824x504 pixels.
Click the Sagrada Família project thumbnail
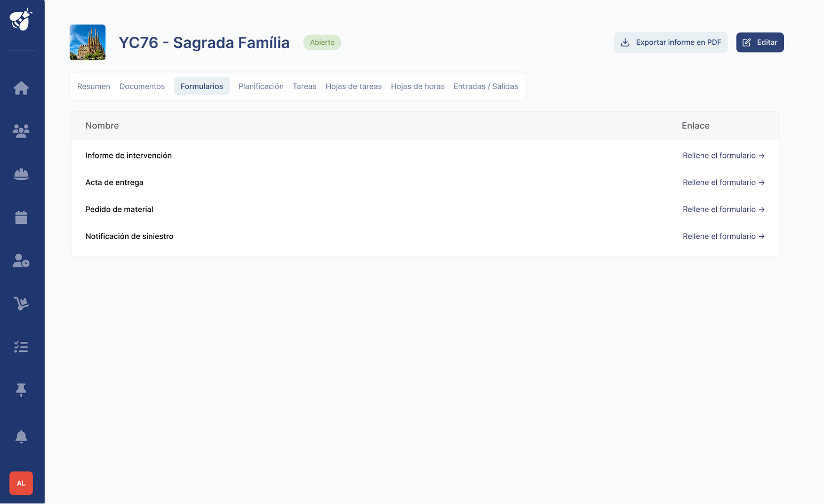pos(87,43)
